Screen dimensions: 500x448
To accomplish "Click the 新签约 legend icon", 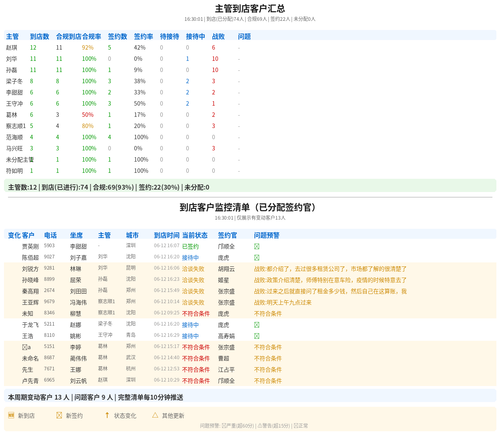I will click(59, 415).
